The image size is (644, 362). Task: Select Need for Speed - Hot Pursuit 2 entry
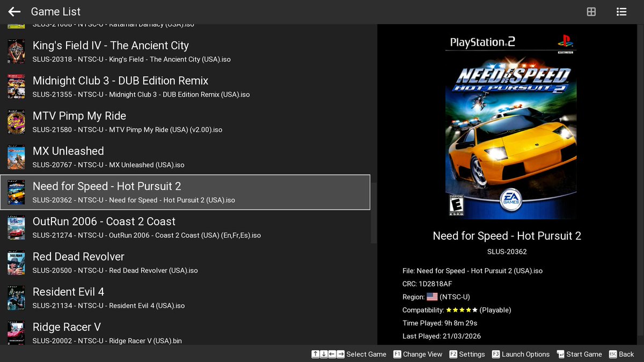(x=185, y=192)
